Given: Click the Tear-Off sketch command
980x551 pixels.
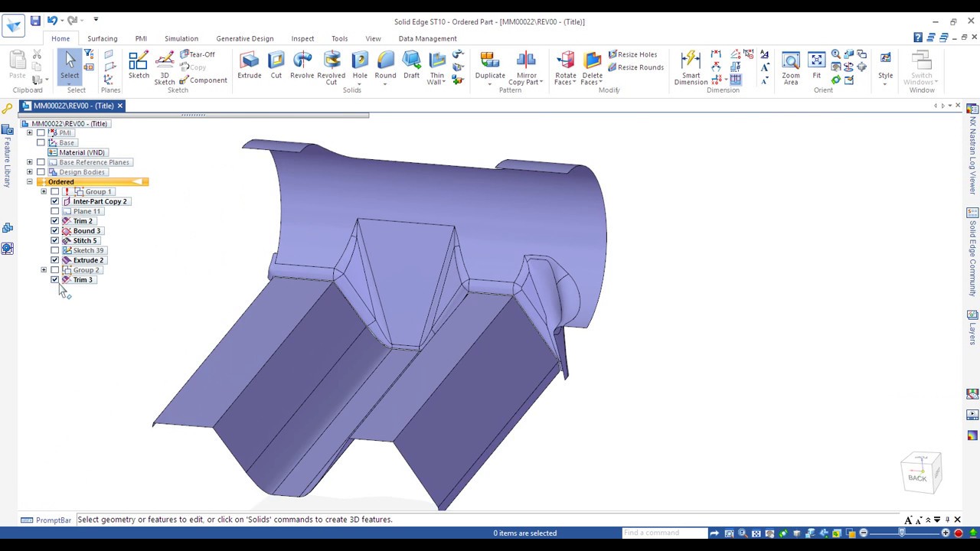Looking at the screenshot, I should 198,54.
